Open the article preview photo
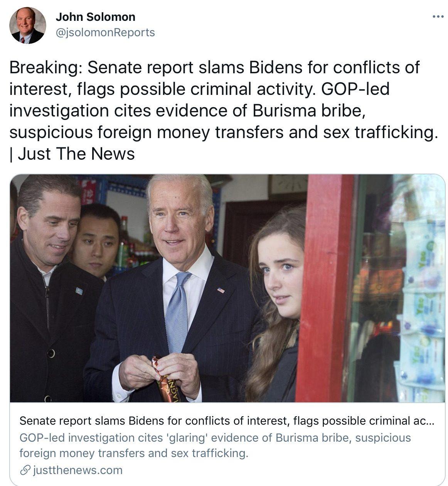448x486 pixels. point(227,288)
